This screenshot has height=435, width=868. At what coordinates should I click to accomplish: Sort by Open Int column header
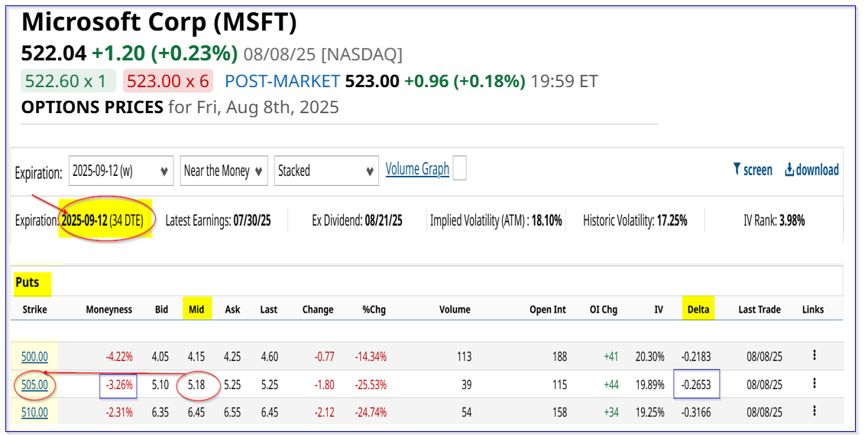(x=548, y=310)
